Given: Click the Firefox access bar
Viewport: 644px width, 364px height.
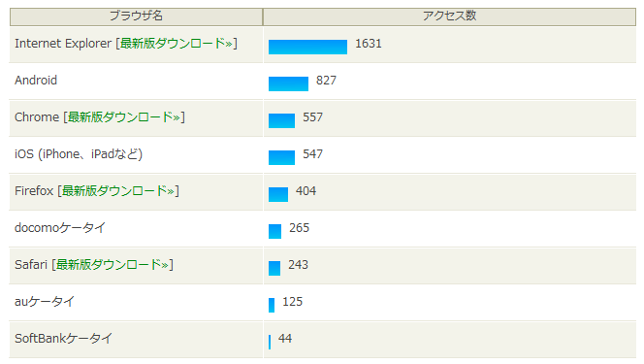Looking at the screenshot, I should pos(278,194).
